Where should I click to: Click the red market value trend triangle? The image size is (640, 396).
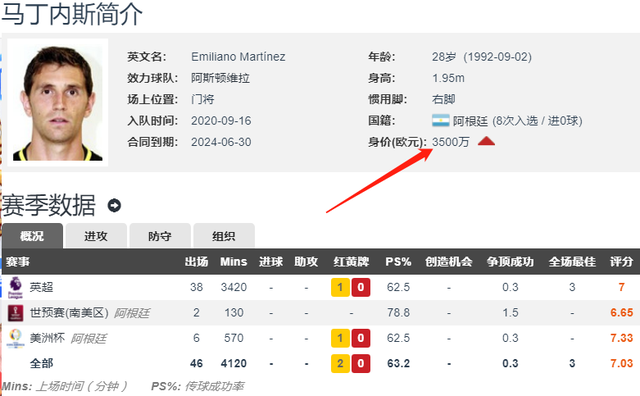tap(486, 141)
